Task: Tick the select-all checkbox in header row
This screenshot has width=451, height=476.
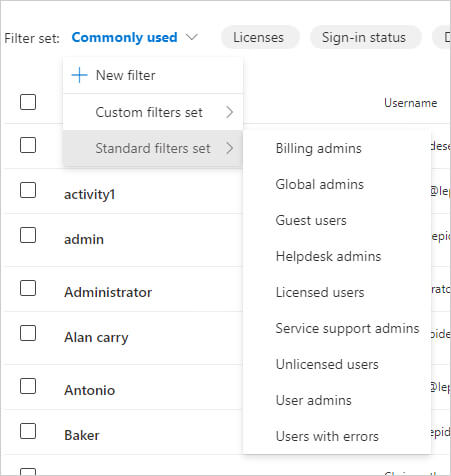Action: point(28,102)
